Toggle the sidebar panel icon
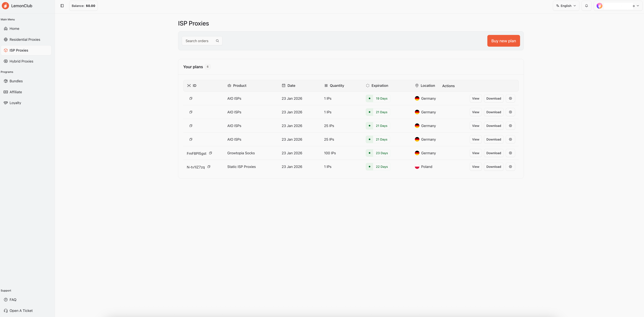The width and height of the screenshot is (644, 317). pyautogui.click(x=62, y=6)
